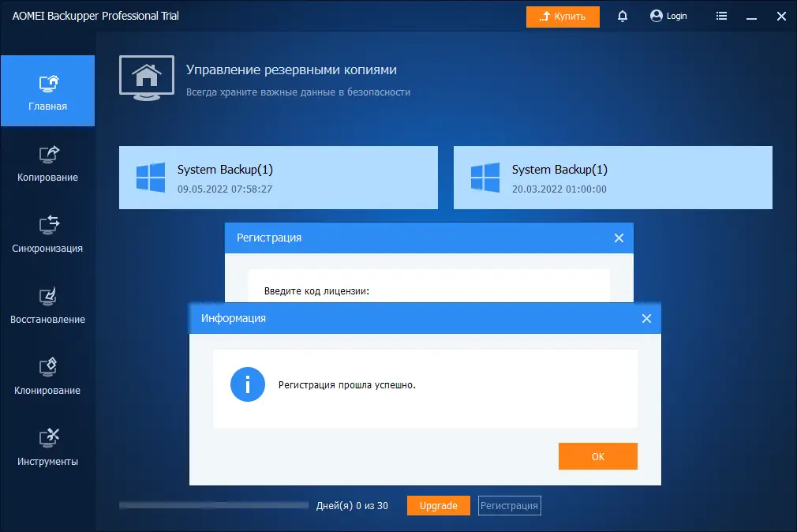Click the Информация dialog title text
The image size is (797, 532).
[234, 318]
